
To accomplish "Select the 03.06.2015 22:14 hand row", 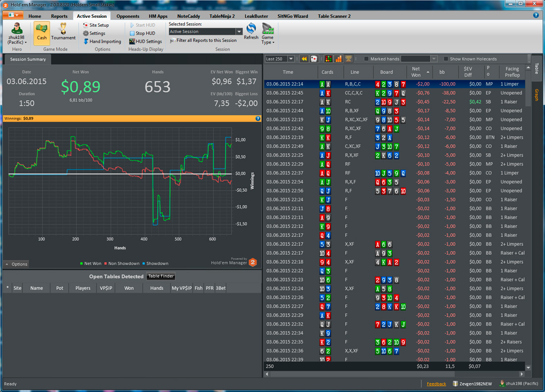I will 394,84.
